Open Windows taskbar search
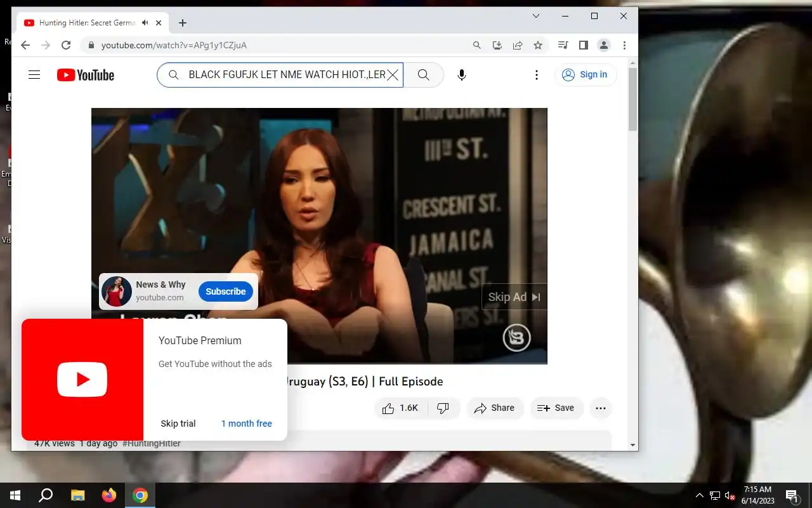812x508 pixels. click(x=46, y=495)
